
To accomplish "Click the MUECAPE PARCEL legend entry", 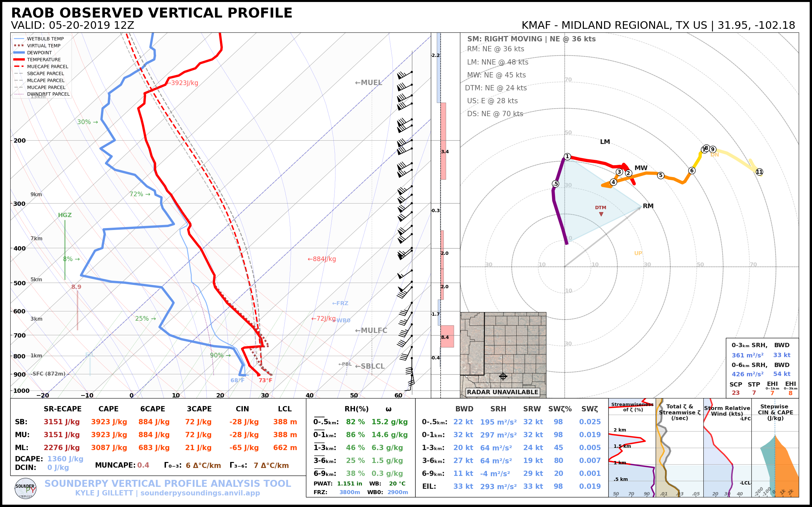I will pos(47,67).
